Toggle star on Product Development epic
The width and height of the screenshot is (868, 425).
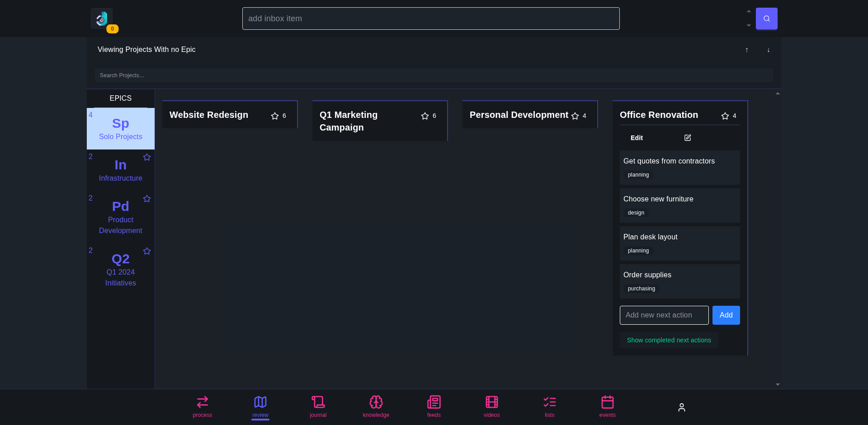pos(147,199)
